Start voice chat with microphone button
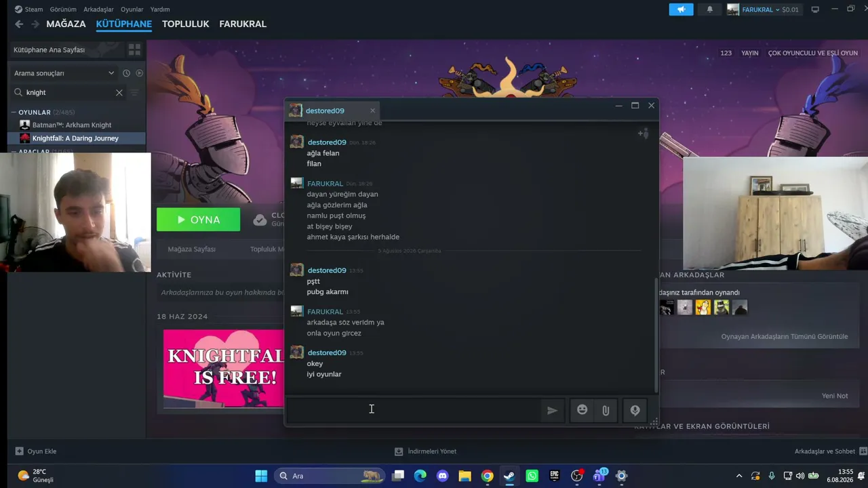868x488 pixels. pos(635,410)
